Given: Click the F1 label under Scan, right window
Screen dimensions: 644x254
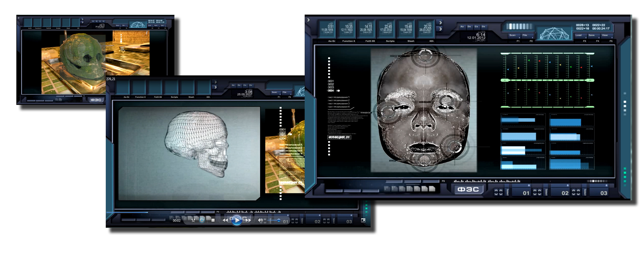Looking at the screenshot, I should click(x=518, y=41).
